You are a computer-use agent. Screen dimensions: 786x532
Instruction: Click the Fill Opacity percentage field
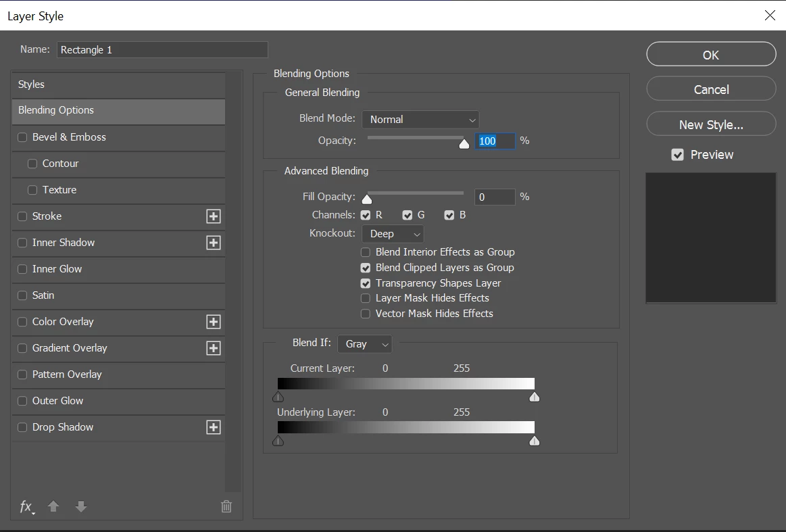point(495,197)
